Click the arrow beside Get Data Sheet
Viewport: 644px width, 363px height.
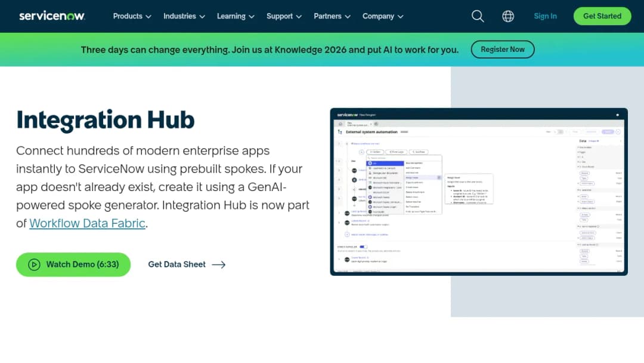218,264
